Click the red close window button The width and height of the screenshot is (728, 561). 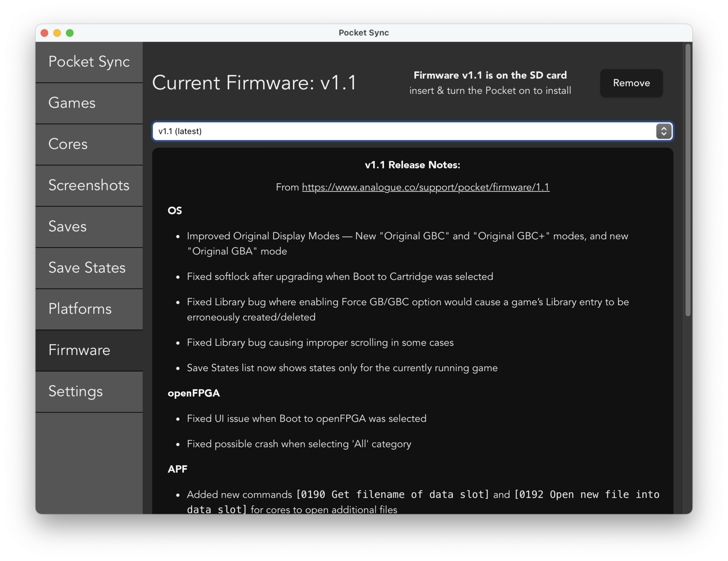pyautogui.click(x=44, y=33)
